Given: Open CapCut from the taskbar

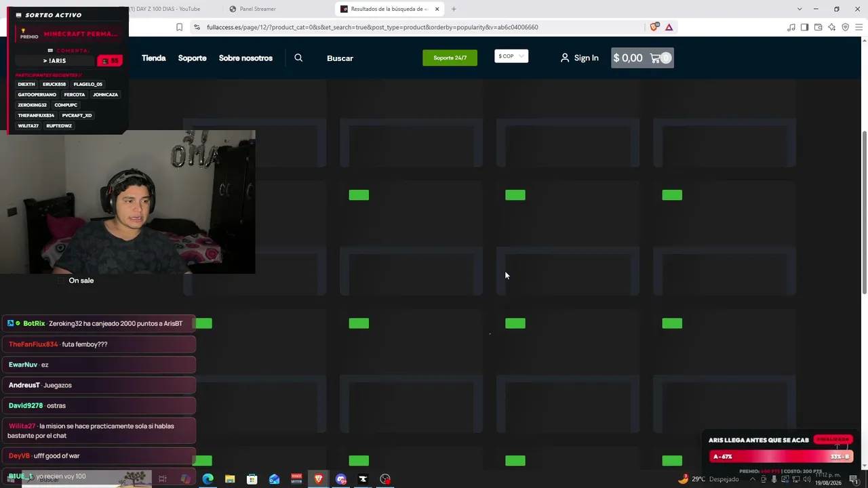Looking at the screenshot, I should pos(363,479).
